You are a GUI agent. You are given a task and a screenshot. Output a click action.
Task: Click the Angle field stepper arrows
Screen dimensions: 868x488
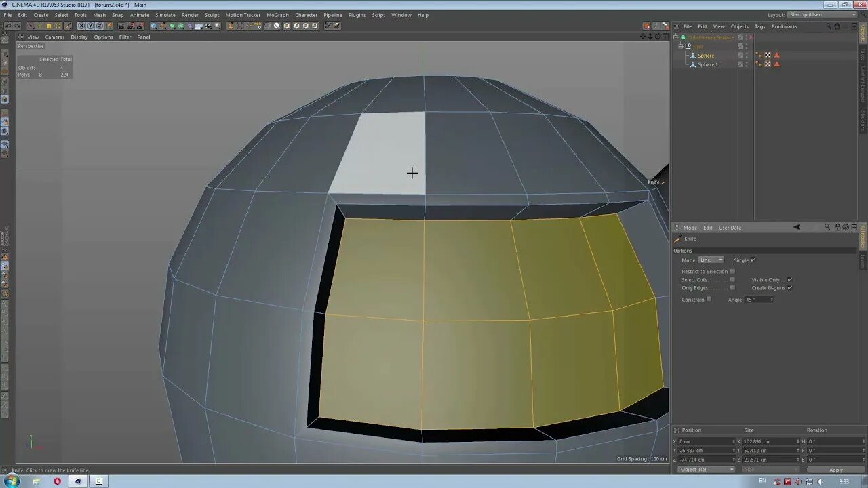pyautogui.click(x=771, y=300)
